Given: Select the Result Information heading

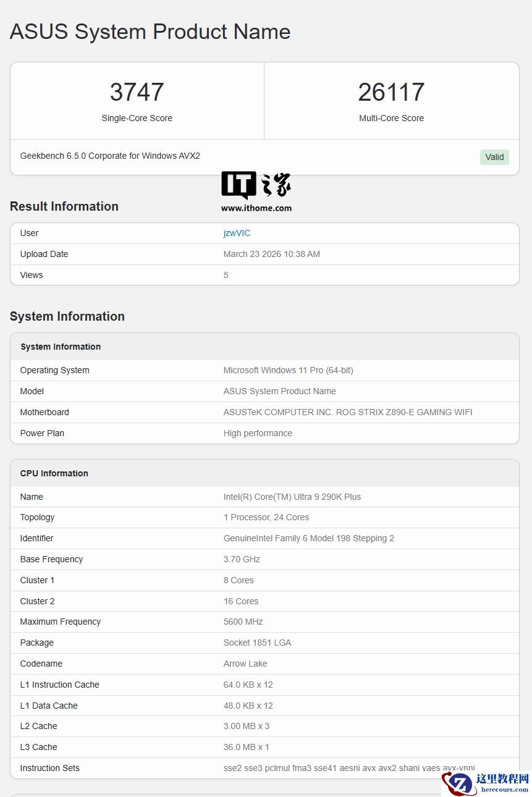Looking at the screenshot, I should [64, 206].
